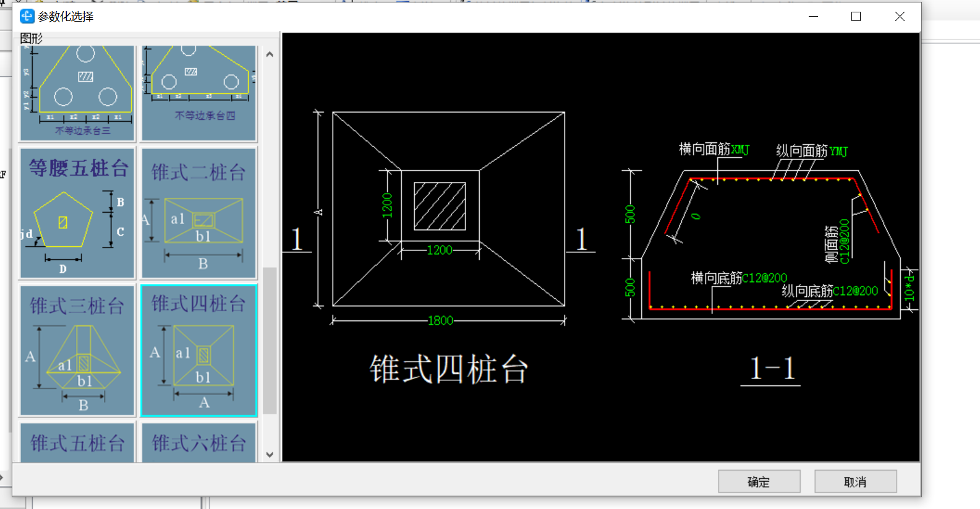This screenshot has width=980, height=509.
Task: Click the 横向底筋 C12@200 value
Action: click(765, 278)
